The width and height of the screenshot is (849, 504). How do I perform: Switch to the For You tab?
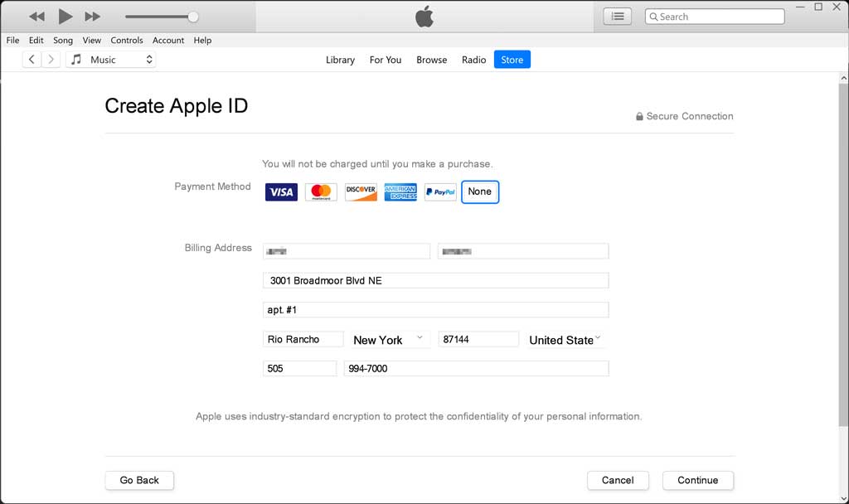pos(386,60)
